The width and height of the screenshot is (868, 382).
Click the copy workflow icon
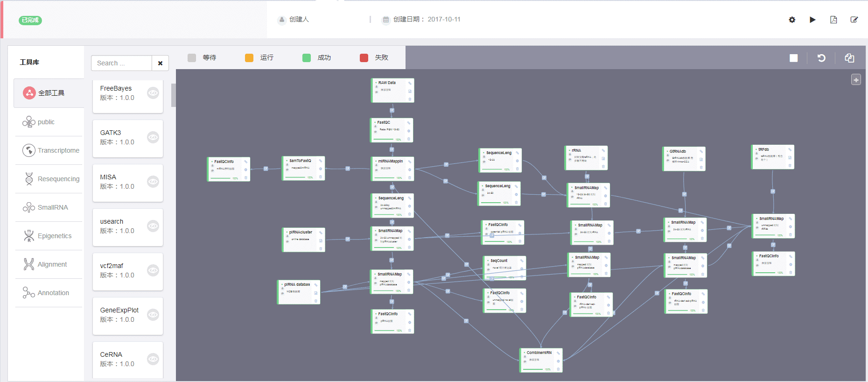[x=849, y=58]
